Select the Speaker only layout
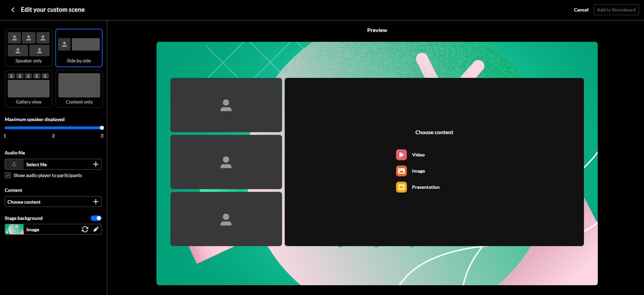The image size is (644, 295). [29, 48]
